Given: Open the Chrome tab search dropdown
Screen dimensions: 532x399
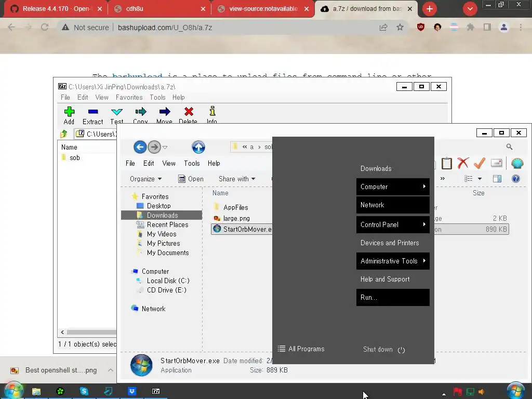Looking at the screenshot, I should 470,9.
